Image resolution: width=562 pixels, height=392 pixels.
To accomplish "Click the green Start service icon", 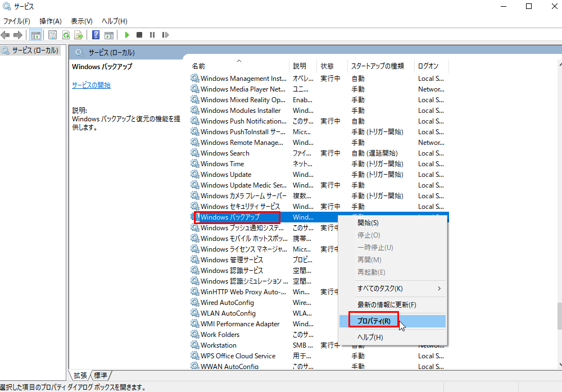I will tap(126, 35).
